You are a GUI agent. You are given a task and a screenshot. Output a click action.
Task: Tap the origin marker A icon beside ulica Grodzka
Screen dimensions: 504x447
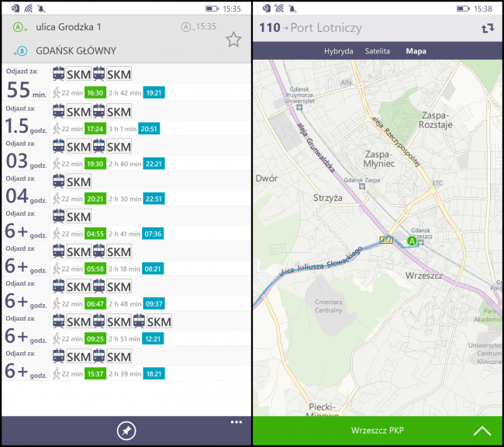(19, 27)
